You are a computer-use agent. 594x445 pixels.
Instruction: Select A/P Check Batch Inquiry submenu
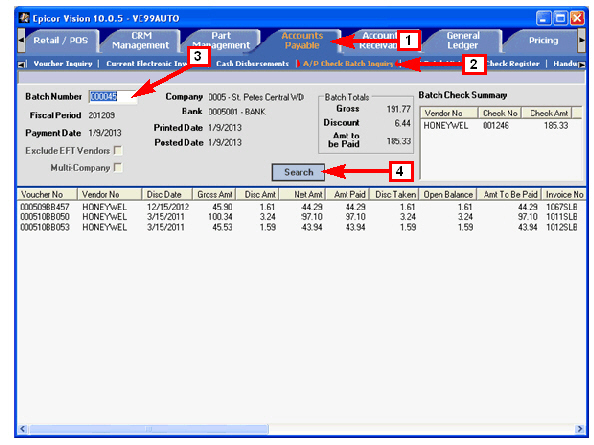point(348,64)
